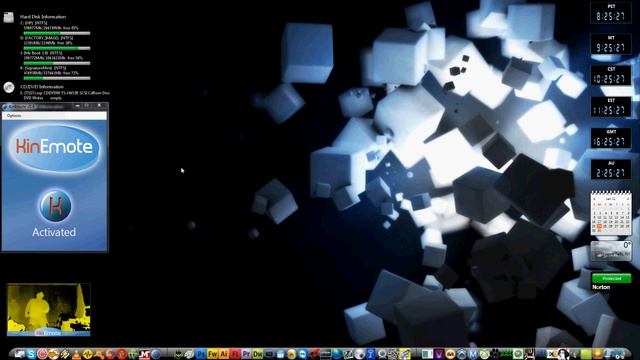Click the Hard Disk Information drive icon

[9, 17]
